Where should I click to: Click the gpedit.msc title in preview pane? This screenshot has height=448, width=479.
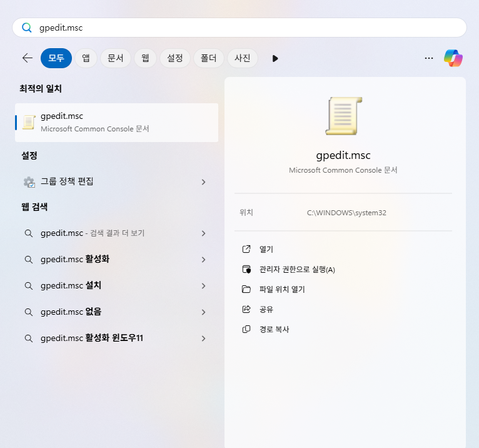pyautogui.click(x=343, y=156)
